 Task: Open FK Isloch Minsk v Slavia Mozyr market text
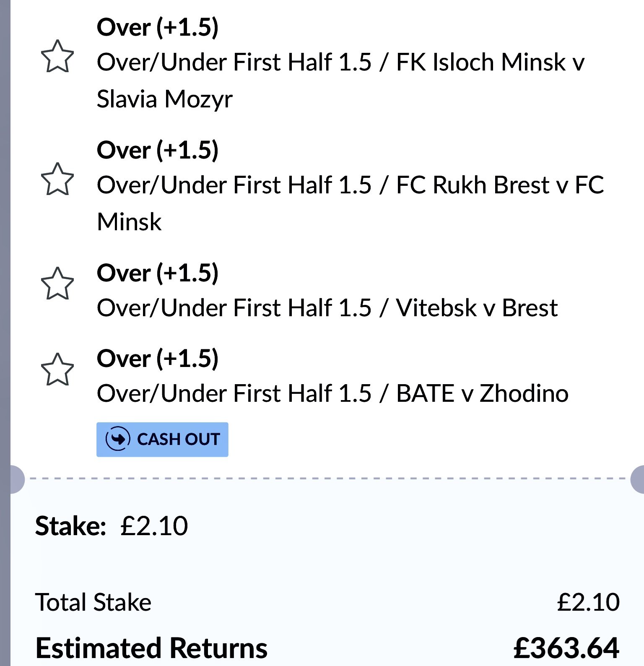(x=340, y=81)
